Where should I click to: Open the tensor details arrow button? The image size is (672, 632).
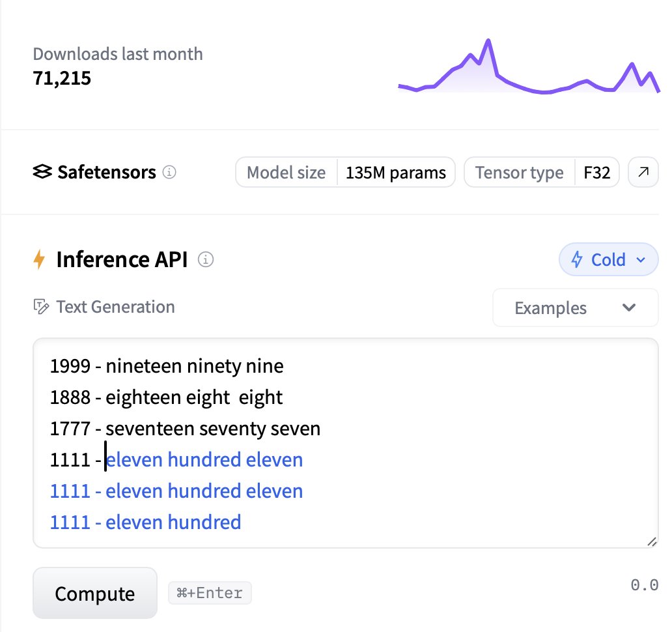643,173
